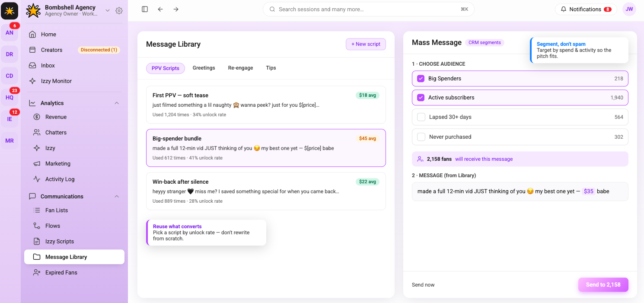Toggle the sidebar panel icon
The image size is (644, 303).
pos(145,9)
